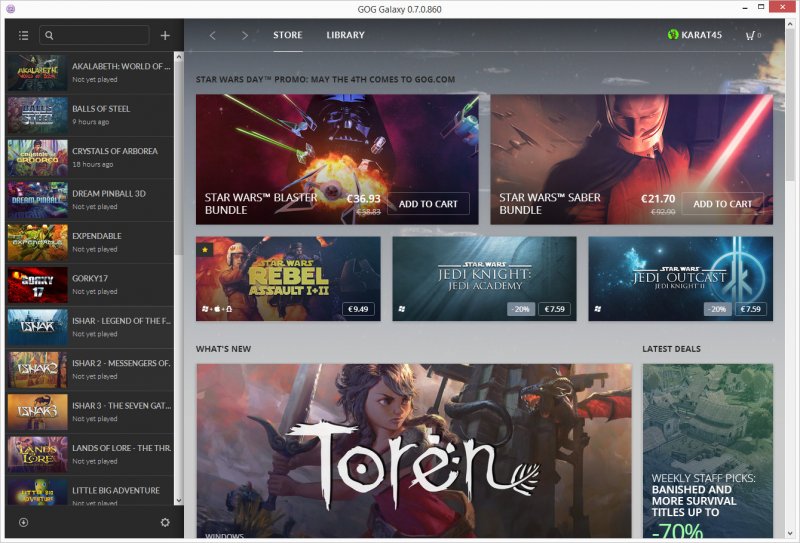Click the GOG Galaxy title bar app icon

[10, 9]
